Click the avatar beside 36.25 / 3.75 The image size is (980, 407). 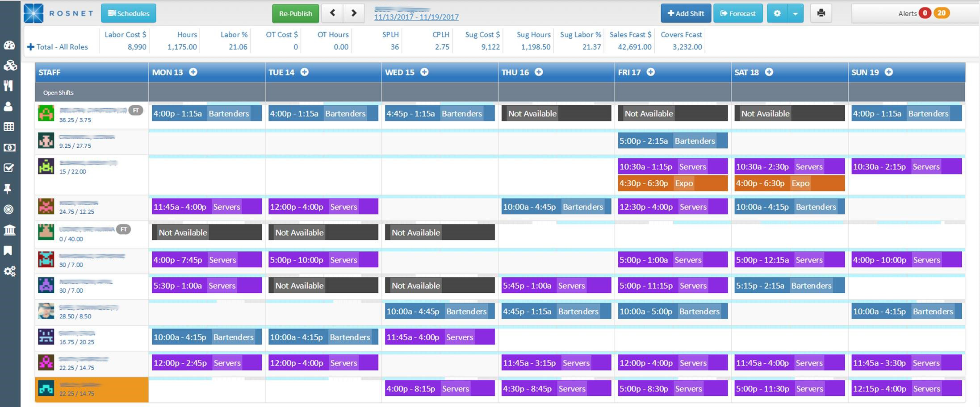pos(46,113)
